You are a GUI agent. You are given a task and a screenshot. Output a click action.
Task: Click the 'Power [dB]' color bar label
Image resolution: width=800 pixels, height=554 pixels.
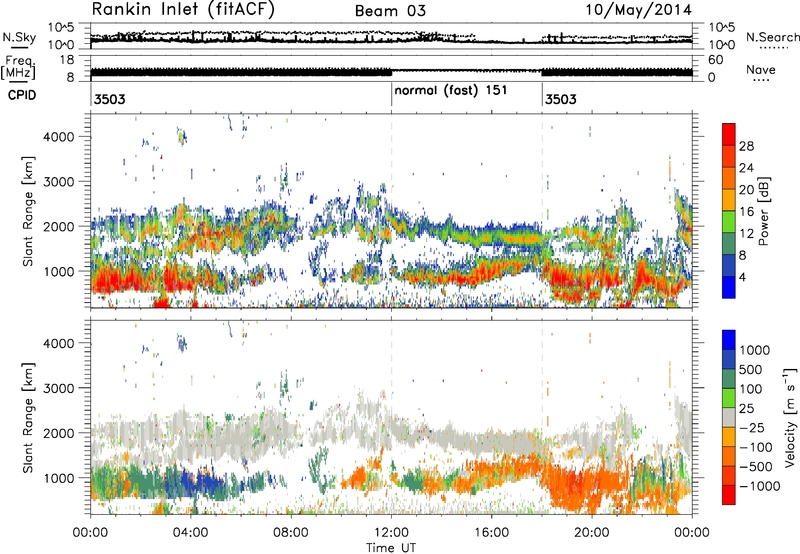click(764, 211)
